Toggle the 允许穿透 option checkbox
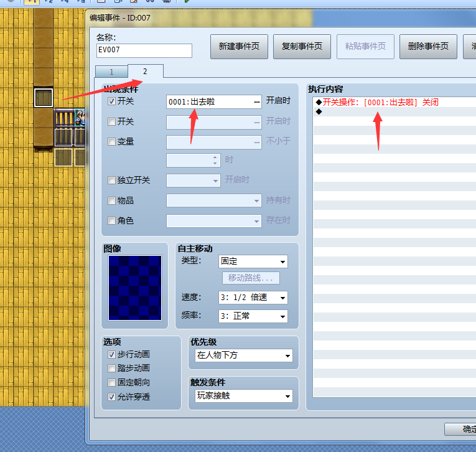 pos(111,397)
